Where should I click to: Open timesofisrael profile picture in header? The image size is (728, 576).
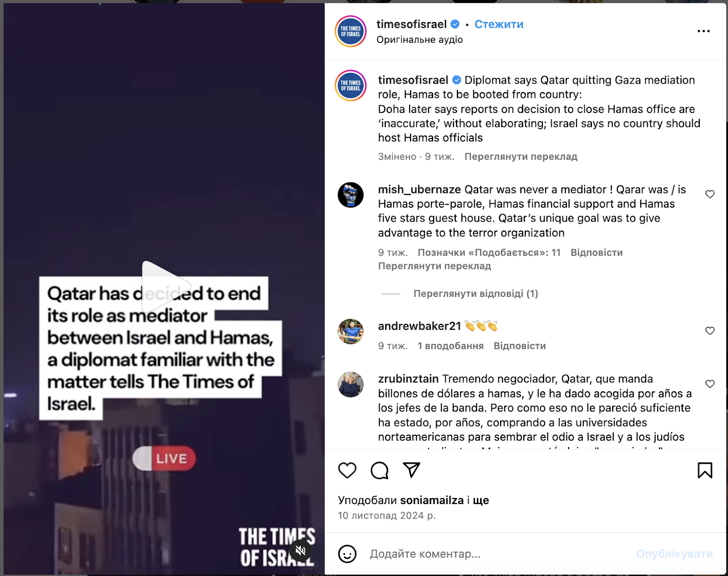coord(350,31)
